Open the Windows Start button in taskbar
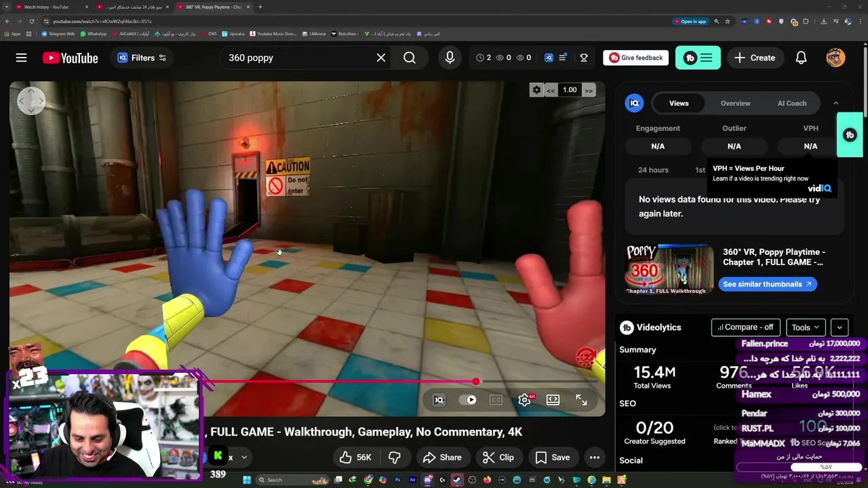868x488 pixels. [247, 480]
